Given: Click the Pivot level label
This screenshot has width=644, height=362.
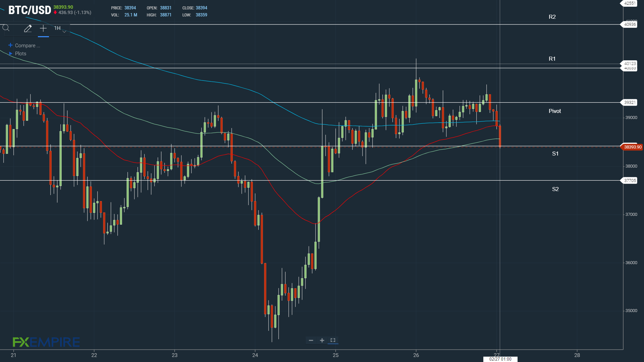Looking at the screenshot, I should pyautogui.click(x=555, y=111).
